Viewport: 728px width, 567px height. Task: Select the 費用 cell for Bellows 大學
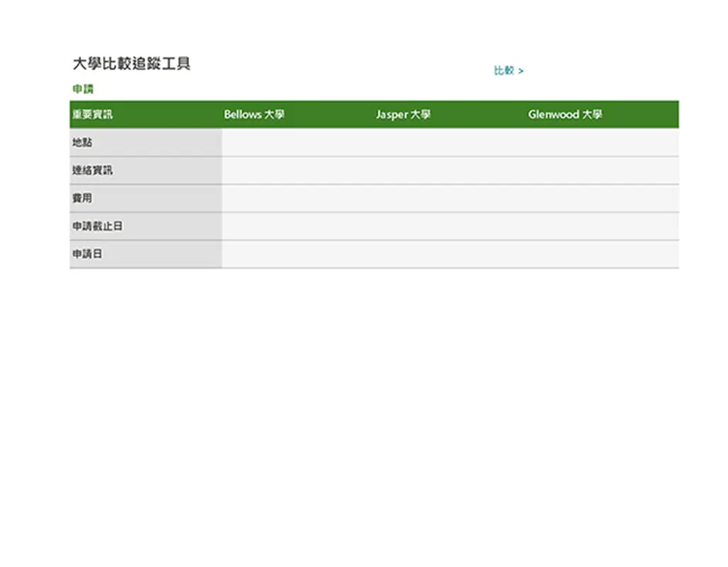point(297,198)
